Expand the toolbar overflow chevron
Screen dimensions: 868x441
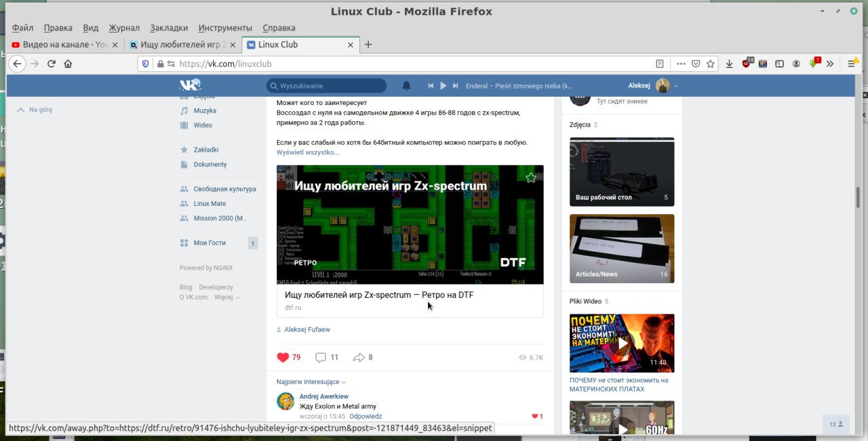click(x=830, y=64)
